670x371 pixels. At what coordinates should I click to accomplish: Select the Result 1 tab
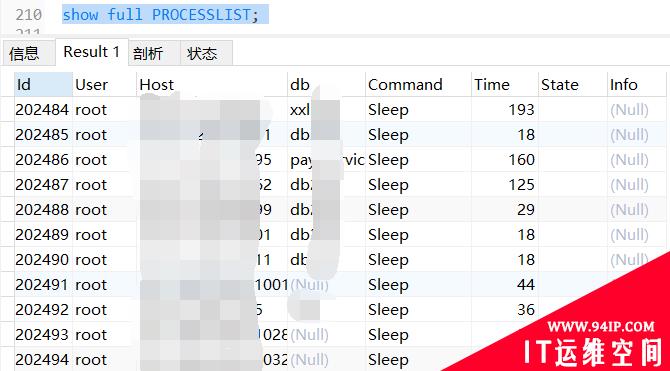(x=92, y=52)
